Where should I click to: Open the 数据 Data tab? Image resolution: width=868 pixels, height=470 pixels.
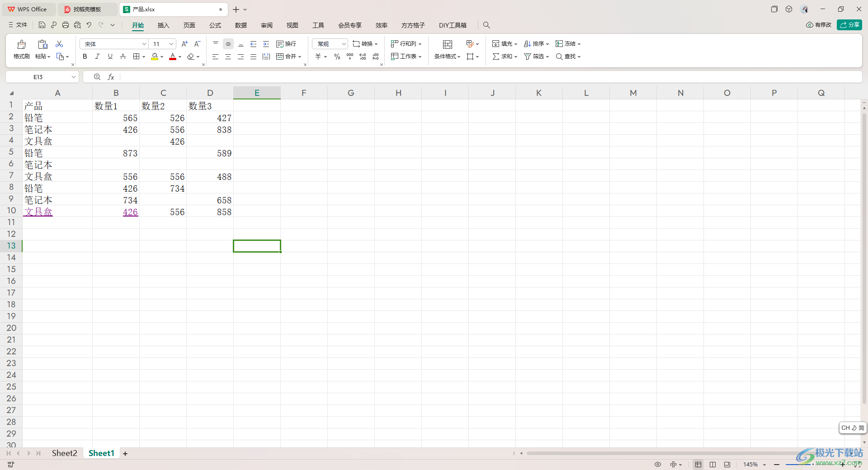[x=241, y=25]
